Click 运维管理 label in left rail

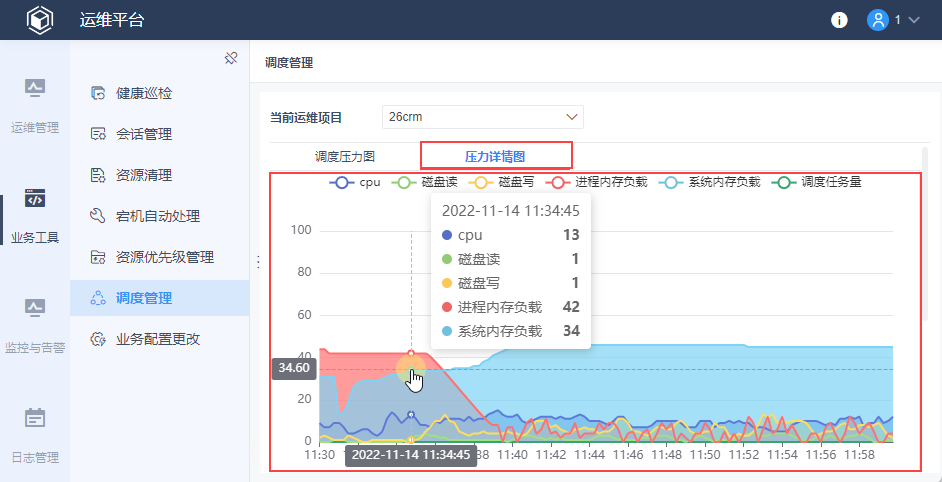pos(35,128)
